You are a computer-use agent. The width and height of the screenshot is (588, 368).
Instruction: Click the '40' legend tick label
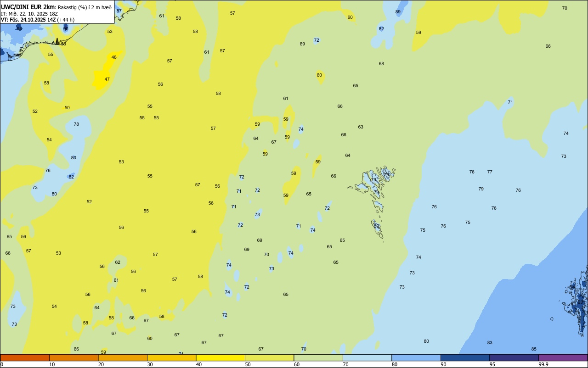click(199, 364)
